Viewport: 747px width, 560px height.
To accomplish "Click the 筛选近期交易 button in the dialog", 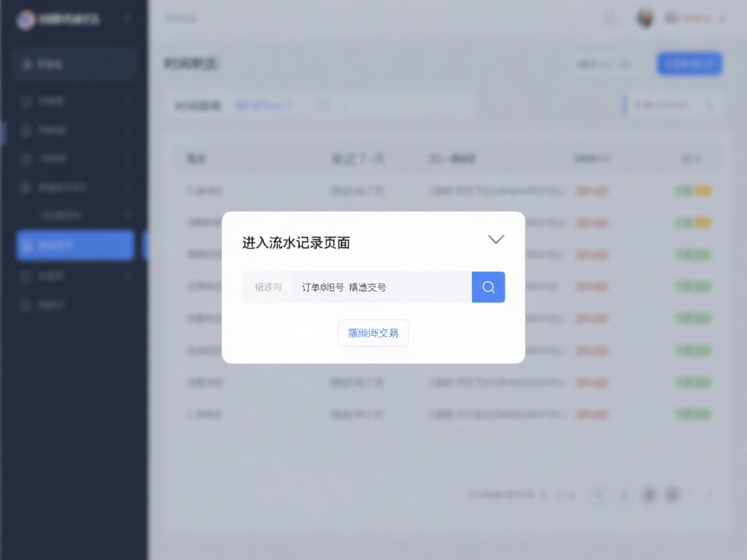I will click(x=373, y=332).
